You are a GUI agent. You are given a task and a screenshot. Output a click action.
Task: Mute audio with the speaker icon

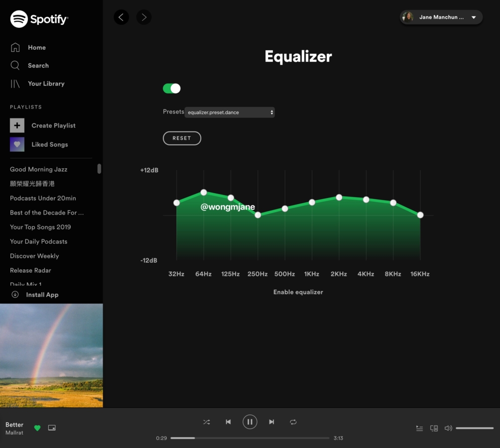[x=448, y=428]
